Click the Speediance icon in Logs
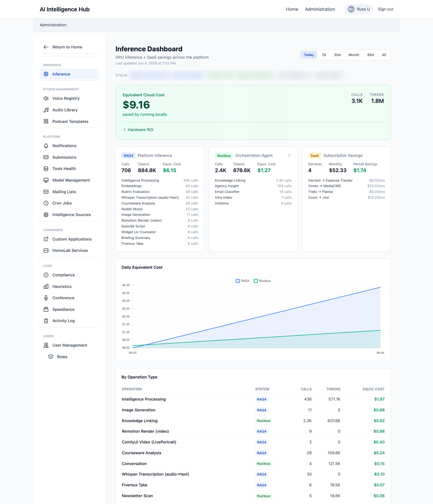The width and height of the screenshot is (433, 504). click(x=46, y=310)
